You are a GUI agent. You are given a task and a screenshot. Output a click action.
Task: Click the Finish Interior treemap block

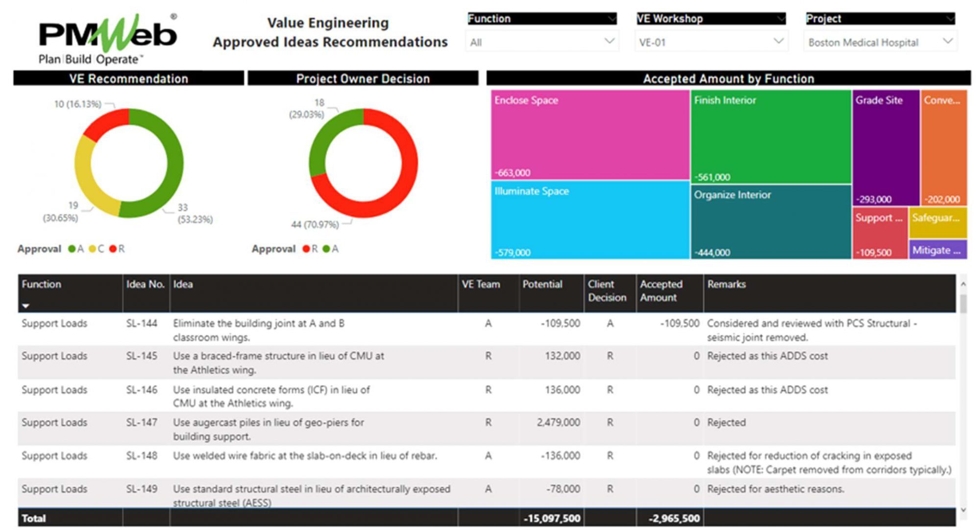[x=770, y=137]
